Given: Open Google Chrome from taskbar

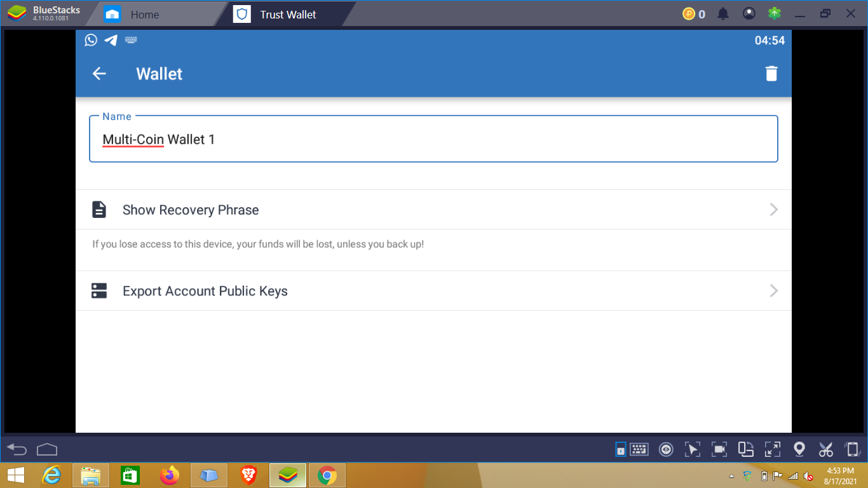Looking at the screenshot, I should tap(327, 475).
